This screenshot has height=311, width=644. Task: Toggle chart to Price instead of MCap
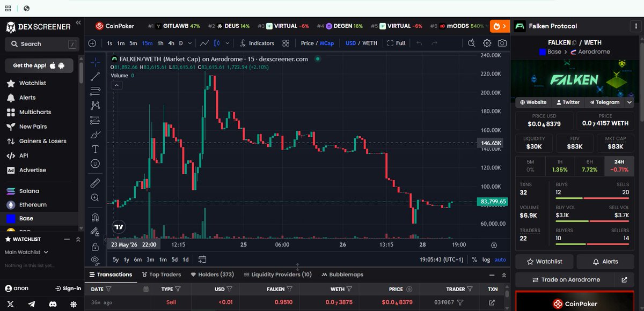307,43
